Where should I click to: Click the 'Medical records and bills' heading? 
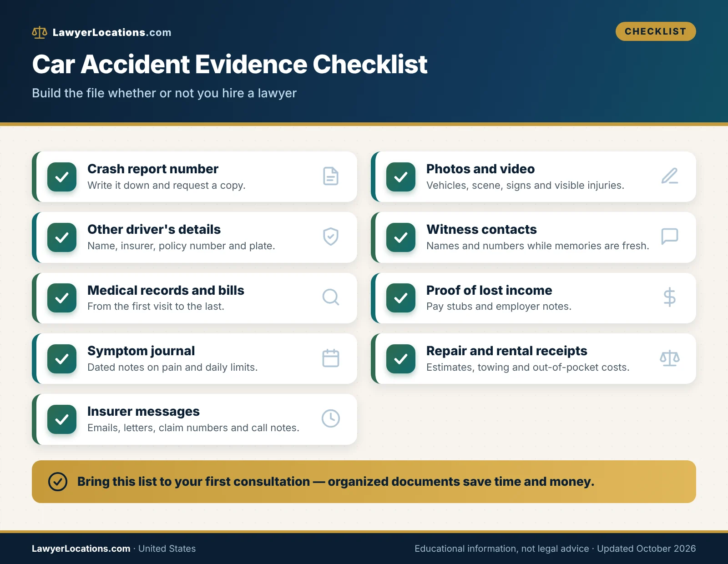(166, 290)
